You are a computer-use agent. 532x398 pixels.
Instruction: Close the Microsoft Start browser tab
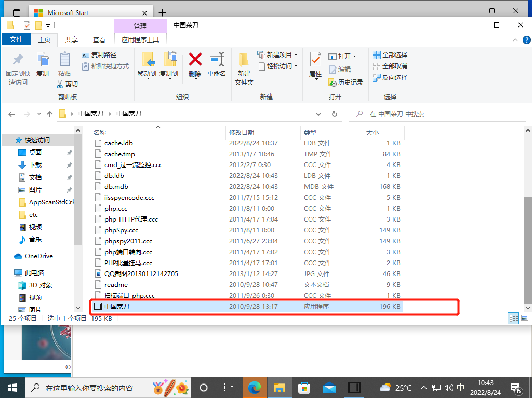click(144, 13)
